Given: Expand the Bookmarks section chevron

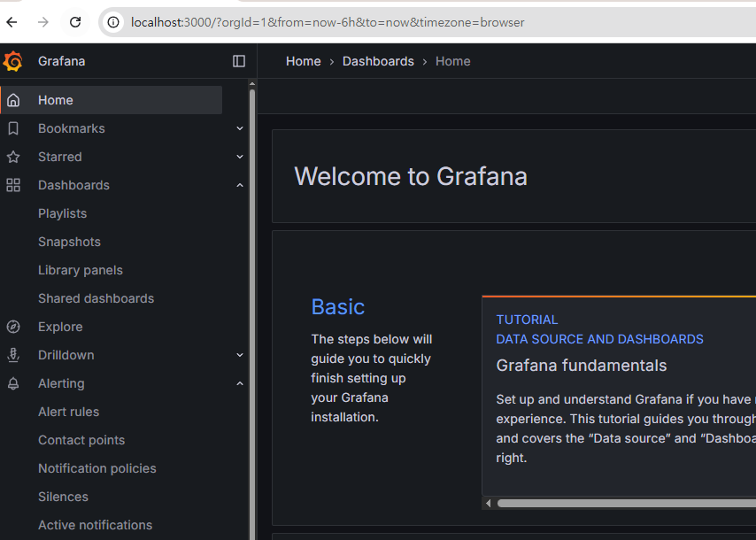Looking at the screenshot, I should pyautogui.click(x=240, y=128).
